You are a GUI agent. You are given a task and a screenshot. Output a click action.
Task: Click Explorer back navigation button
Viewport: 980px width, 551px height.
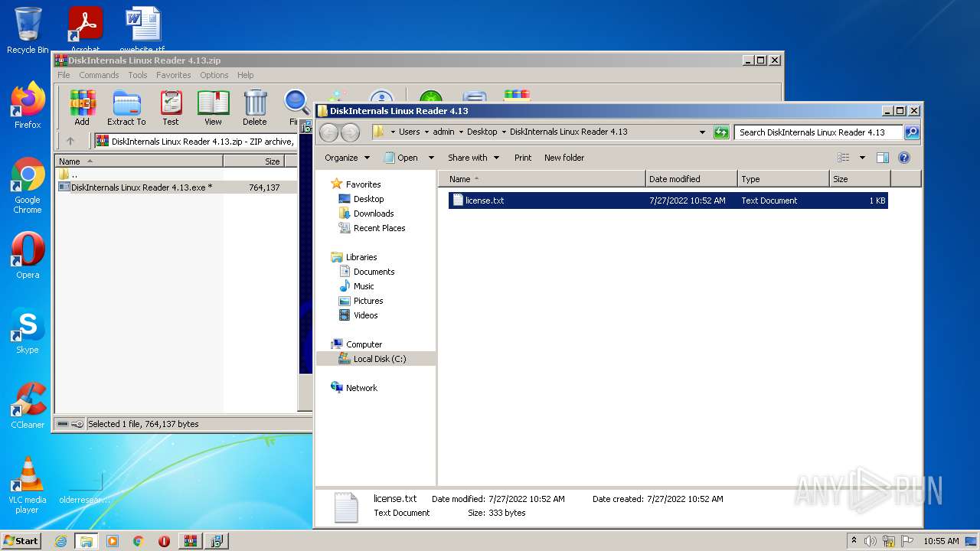329,132
